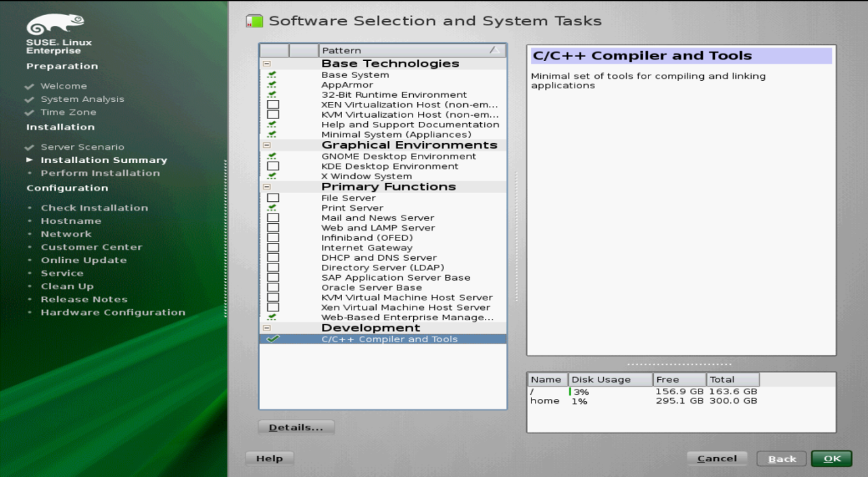This screenshot has width=868, height=477.
Task: Click the 1% disk usage value
Action: click(581, 402)
